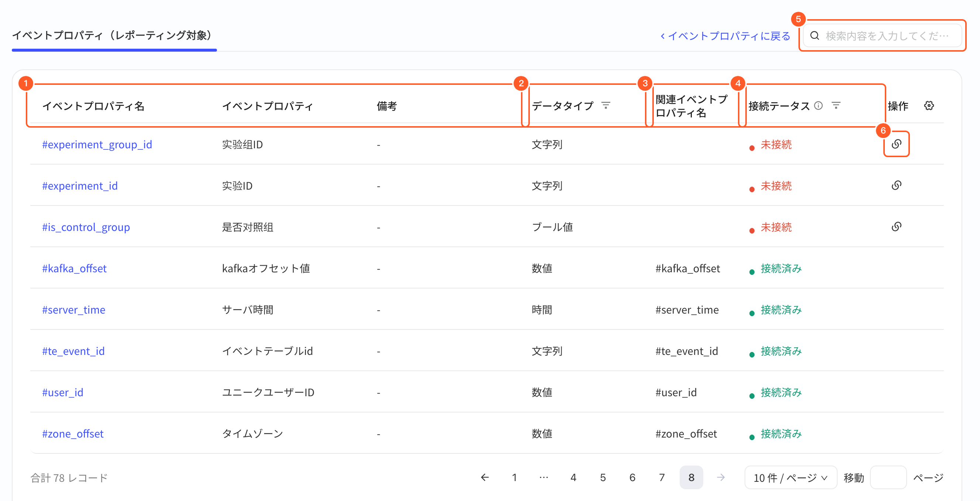Focus the search input field
980x501 pixels.
[x=882, y=36]
